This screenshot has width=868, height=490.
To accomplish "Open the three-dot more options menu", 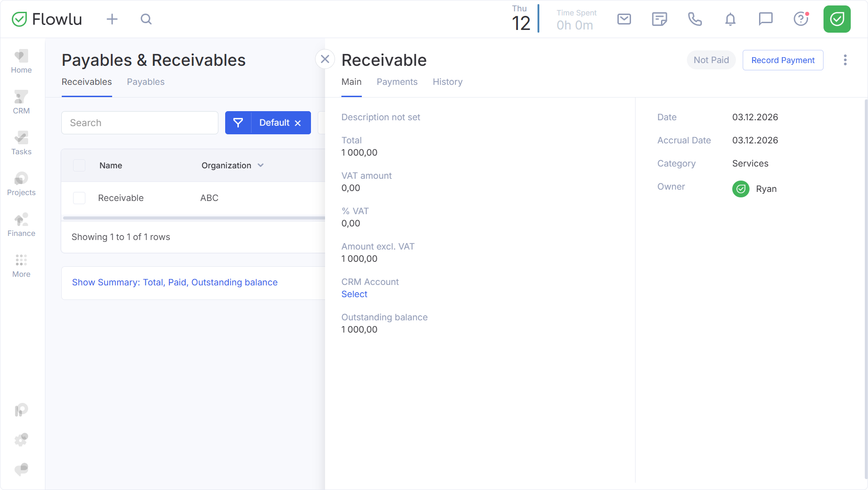I will pos(845,60).
